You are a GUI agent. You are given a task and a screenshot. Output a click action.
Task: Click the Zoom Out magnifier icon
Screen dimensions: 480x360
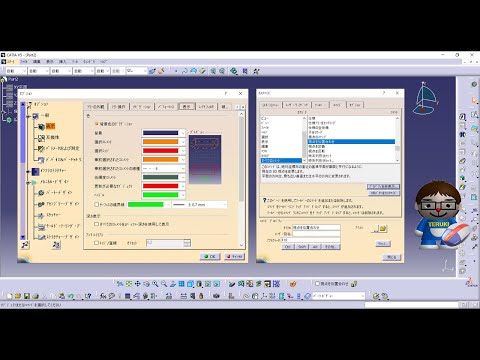[x=164, y=284]
